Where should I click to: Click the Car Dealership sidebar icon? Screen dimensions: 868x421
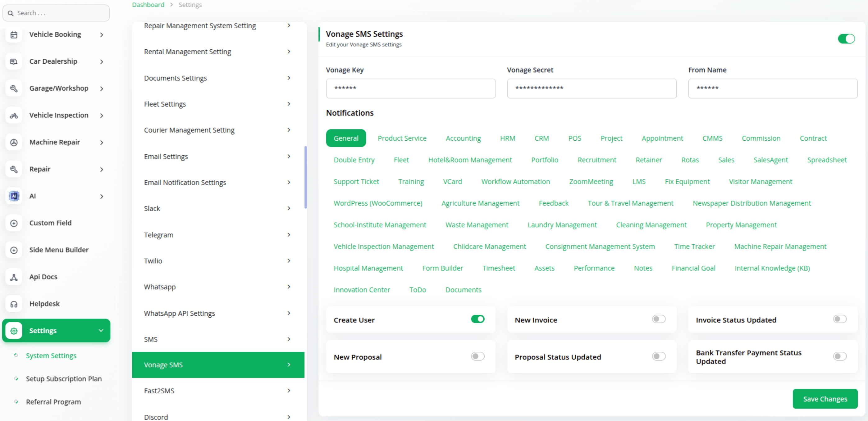pos(14,62)
